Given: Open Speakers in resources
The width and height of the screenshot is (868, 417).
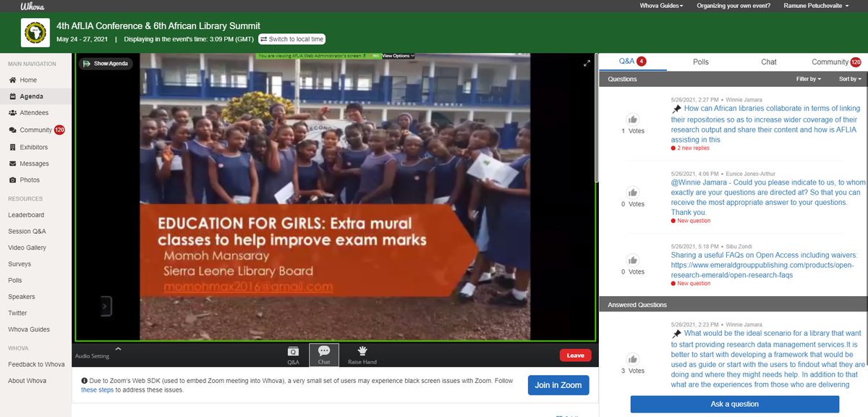Looking at the screenshot, I should (22, 297).
